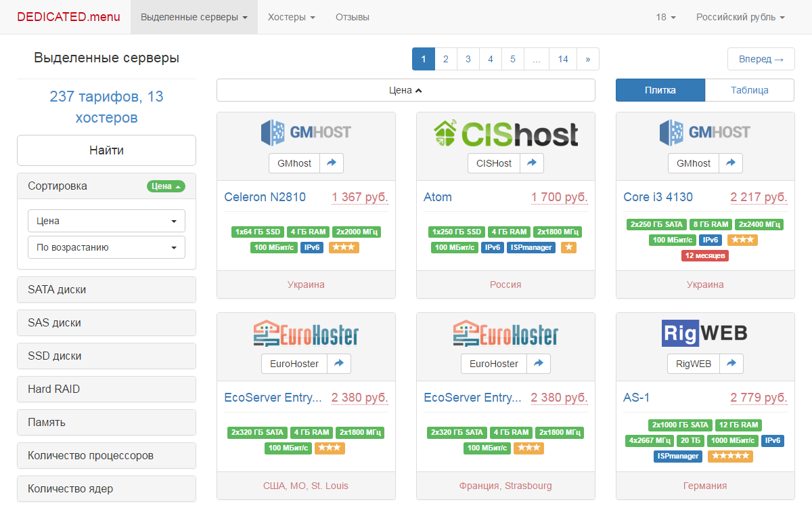Open the Celeron N2810 plan link

(265, 197)
